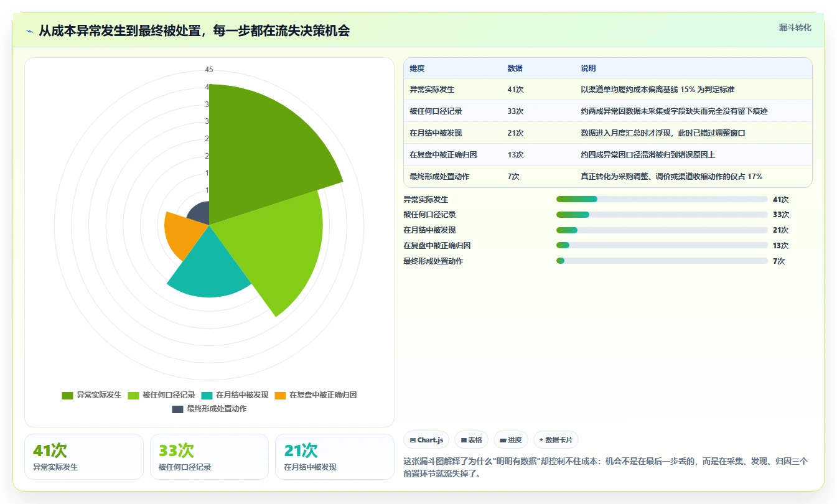Toggle 在月结中被发现 legend swatch

(207, 395)
